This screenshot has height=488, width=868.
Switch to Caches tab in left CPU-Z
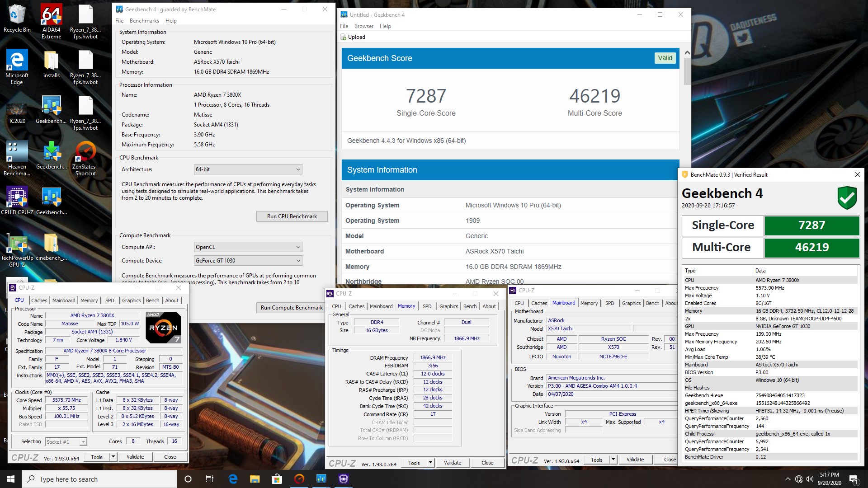[39, 300]
